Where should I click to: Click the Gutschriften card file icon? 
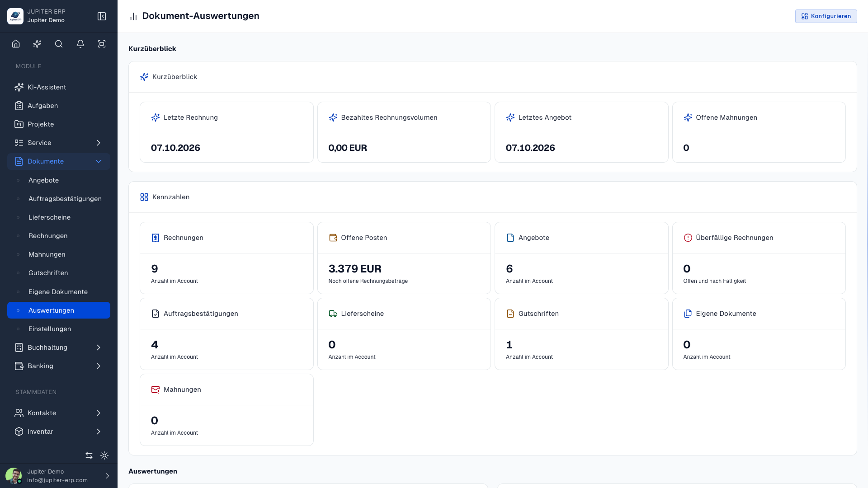(x=510, y=314)
